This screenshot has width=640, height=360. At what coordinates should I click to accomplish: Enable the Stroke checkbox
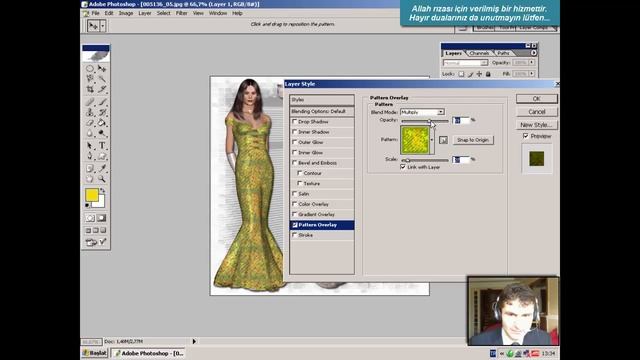[294, 235]
